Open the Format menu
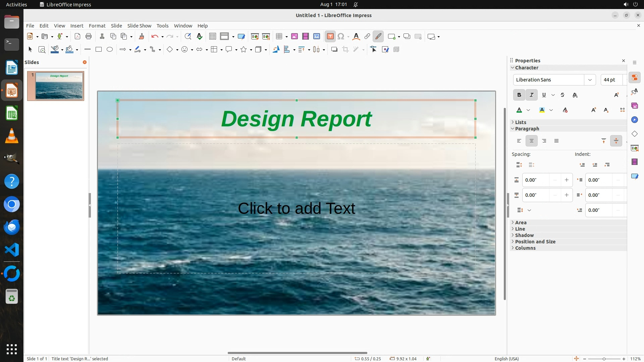This screenshot has width=644, height=362. (97, 26)
